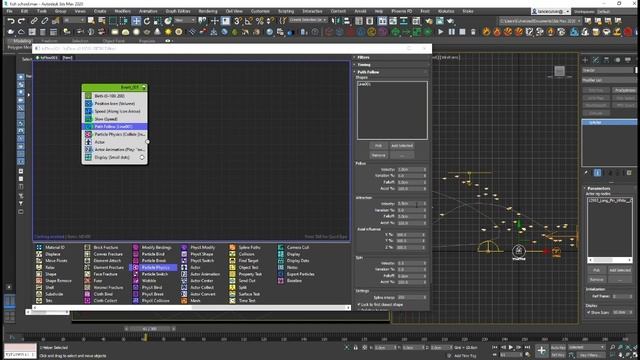Click Play Animation in playback controls
This screenshot has height=360, width=640.
[511, 348]
